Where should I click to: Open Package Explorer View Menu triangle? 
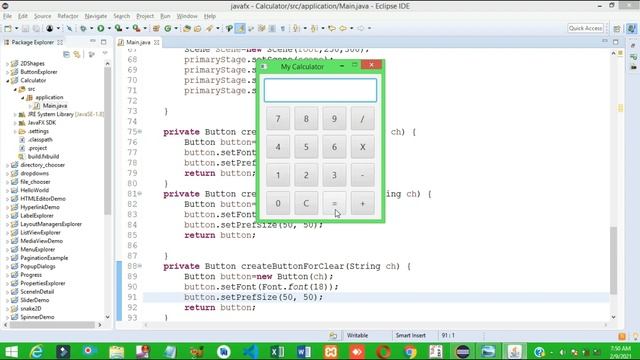click(x=105, y=53)
